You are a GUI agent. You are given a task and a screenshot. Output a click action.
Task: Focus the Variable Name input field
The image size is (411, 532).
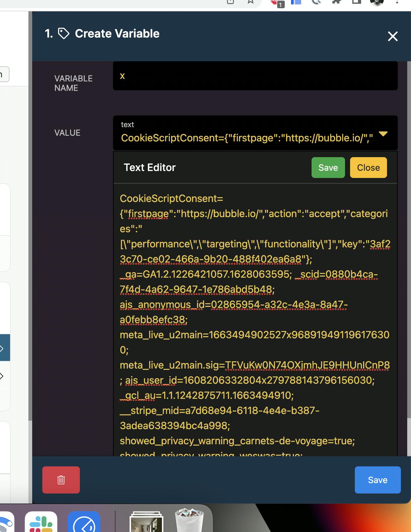(x=255, y=76)
